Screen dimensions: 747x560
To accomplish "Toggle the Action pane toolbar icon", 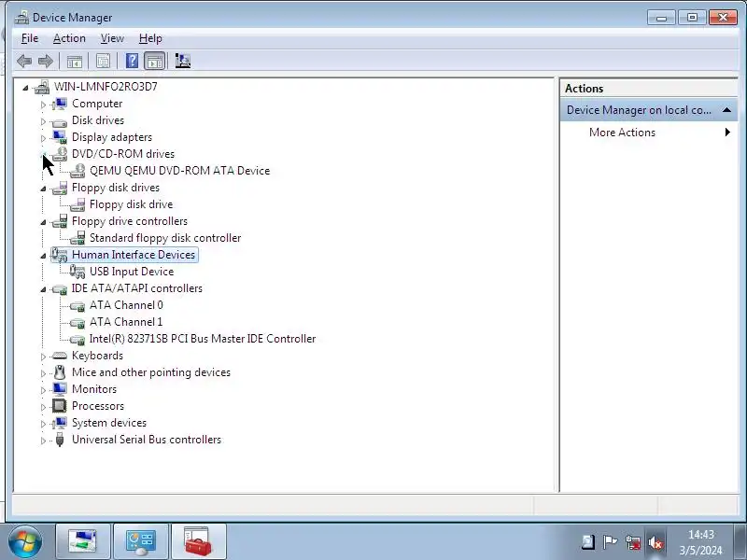I will [x=155, y=61].
